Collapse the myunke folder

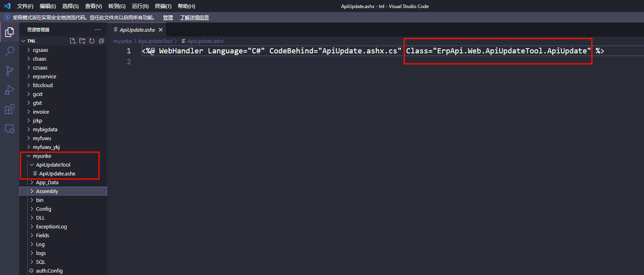(x=42, y=156)
